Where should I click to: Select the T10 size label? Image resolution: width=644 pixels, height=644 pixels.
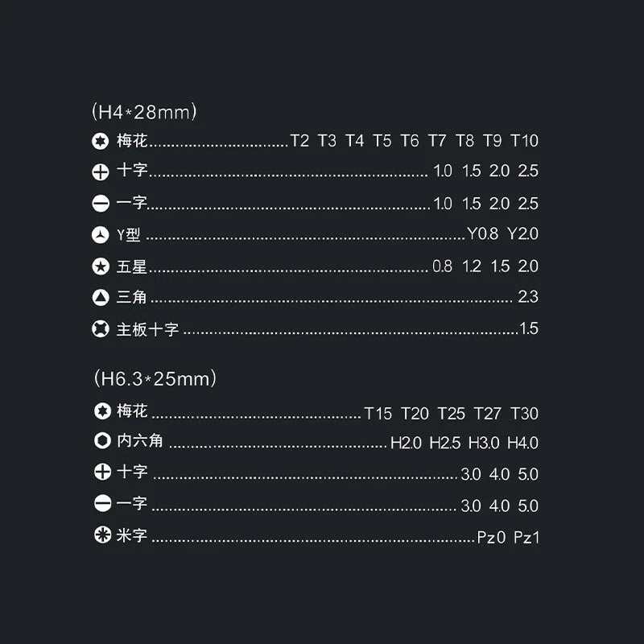tap(524, 141)
